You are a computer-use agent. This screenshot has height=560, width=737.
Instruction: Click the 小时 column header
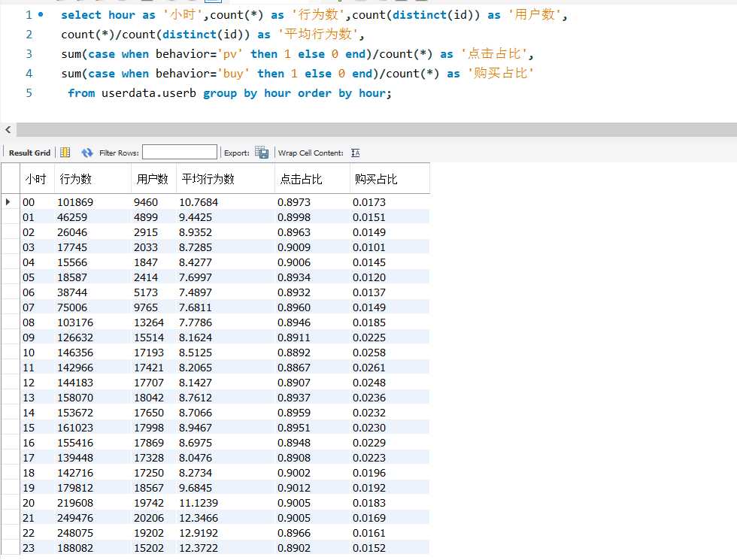pyautogui.click(x=37, y=179)
